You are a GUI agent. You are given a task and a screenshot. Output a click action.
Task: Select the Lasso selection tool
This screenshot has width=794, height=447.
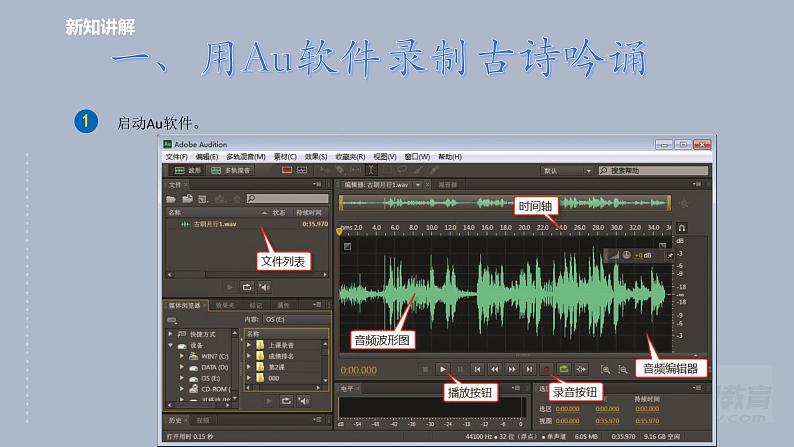click(x=402, y=170)
